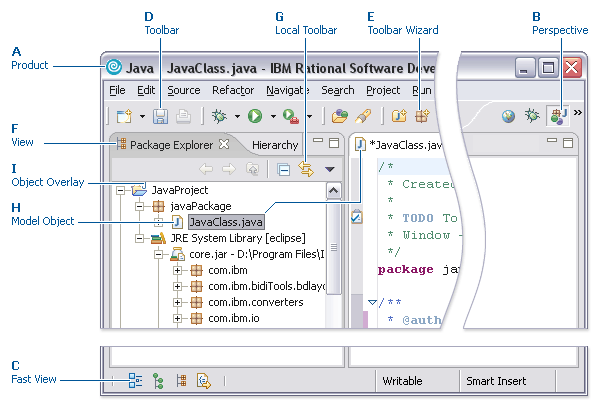Open the Outline fast view icon
Screen dimensions: 601x405
point(135,381)
